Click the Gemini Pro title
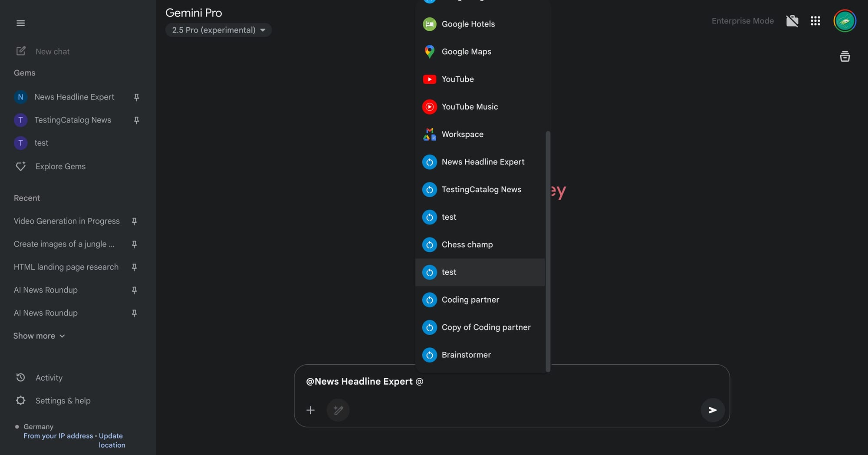The image size is (868, 455). (194, 13)
